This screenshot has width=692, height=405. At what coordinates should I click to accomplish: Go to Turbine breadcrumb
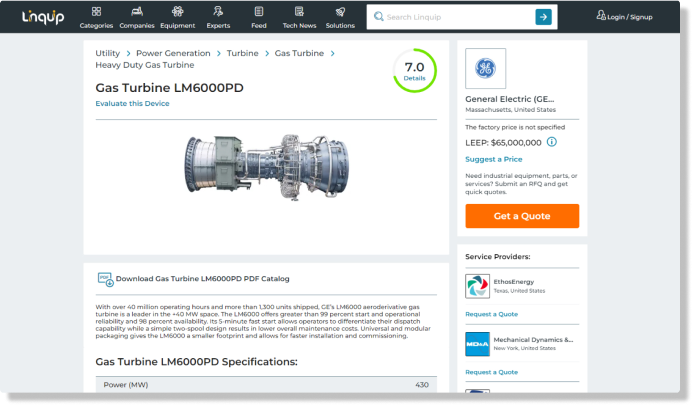coord(242,53)
